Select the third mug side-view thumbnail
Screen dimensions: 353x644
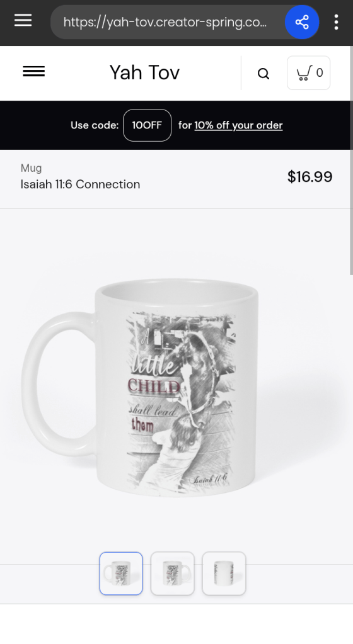tap(224, 573)
